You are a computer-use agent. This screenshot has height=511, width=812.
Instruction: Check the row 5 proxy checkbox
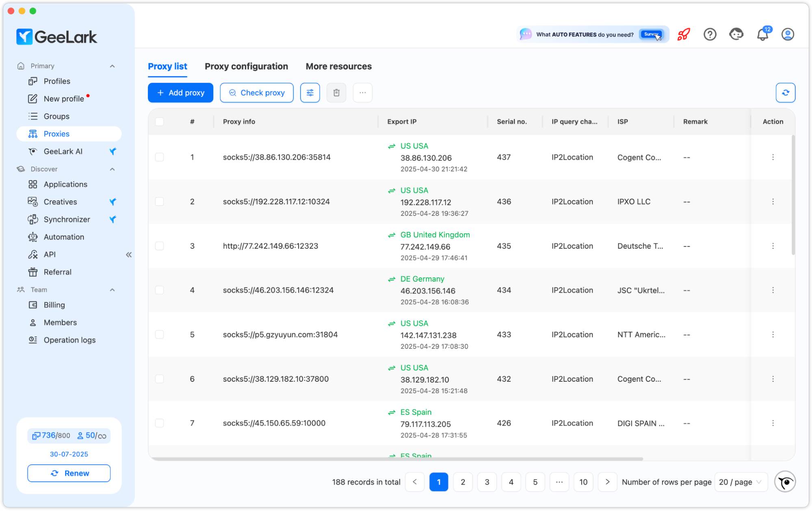pyautogui.click(x=160, y=335)
